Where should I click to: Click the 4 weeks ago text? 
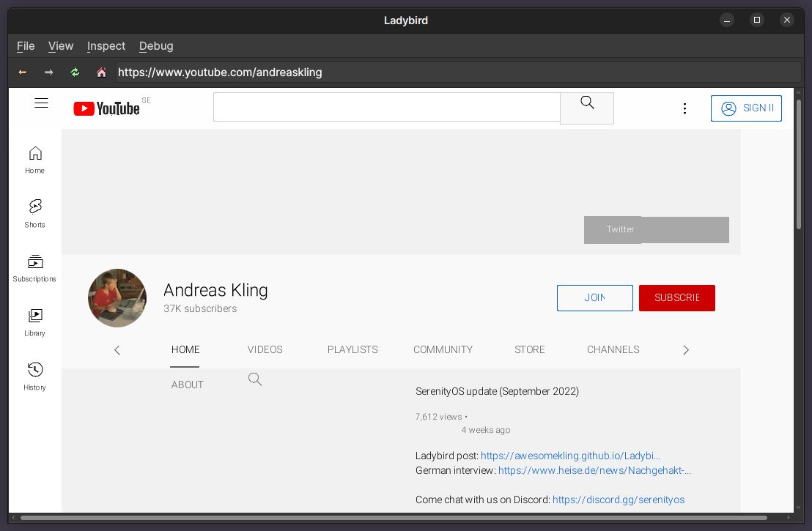click(x=486, y=430)
